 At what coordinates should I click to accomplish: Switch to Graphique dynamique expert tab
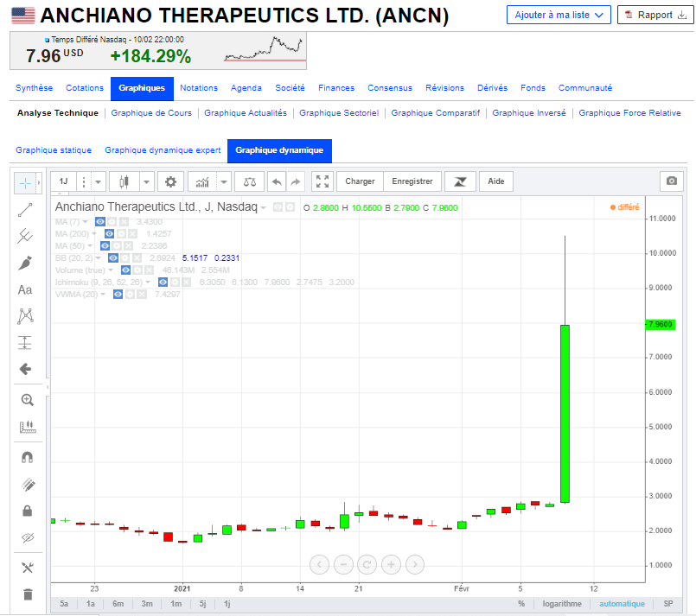[x=163, y=150]
